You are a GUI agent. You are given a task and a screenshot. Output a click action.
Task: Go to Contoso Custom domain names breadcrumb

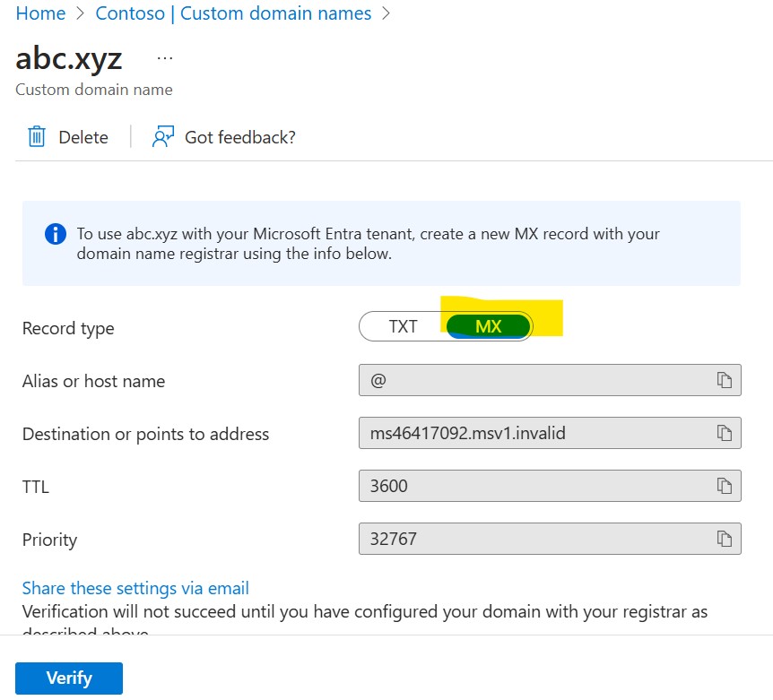pos(233,13)
